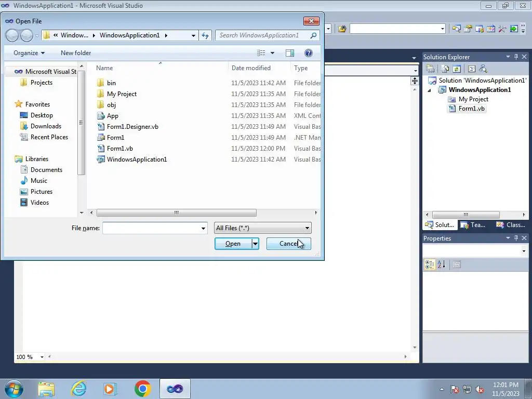Launch Google Chrome from the taskbar
This screenshot has width=532, height=399.
pyautogui.click(x=142, y=389)
